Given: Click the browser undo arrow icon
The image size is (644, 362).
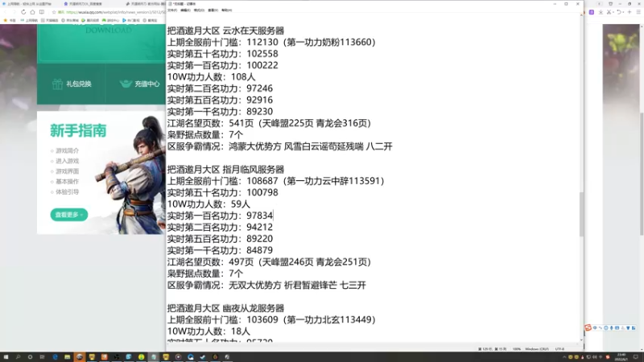Looking at the screenshot, I should pyautogui.click(x=619, y=12).
